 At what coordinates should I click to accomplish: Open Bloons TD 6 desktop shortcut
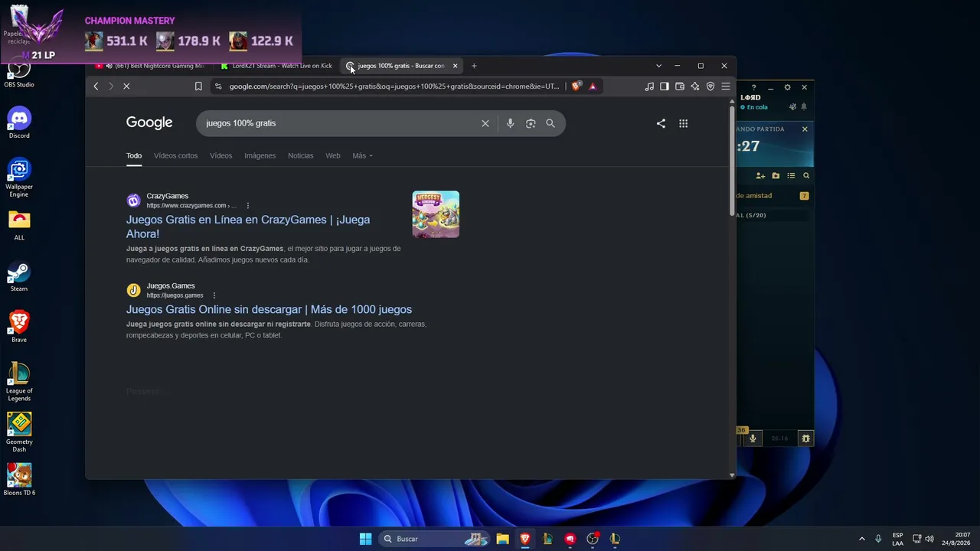coord(19,480)
